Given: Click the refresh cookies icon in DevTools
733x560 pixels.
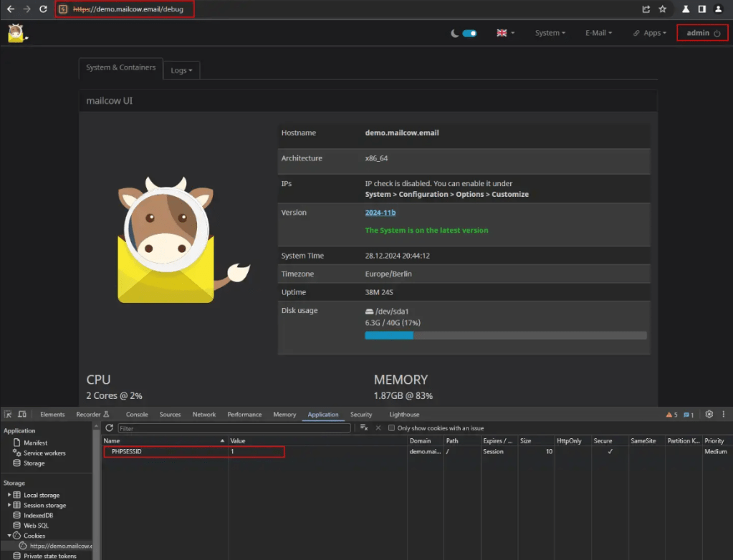Looking at the screenshot, I should point(110,428).
